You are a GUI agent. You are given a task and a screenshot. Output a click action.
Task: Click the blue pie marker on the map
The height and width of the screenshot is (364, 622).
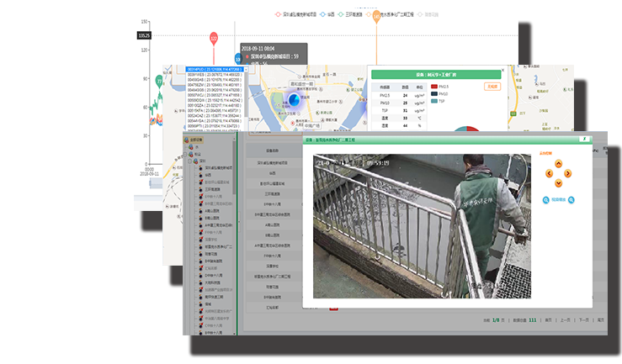294,100
